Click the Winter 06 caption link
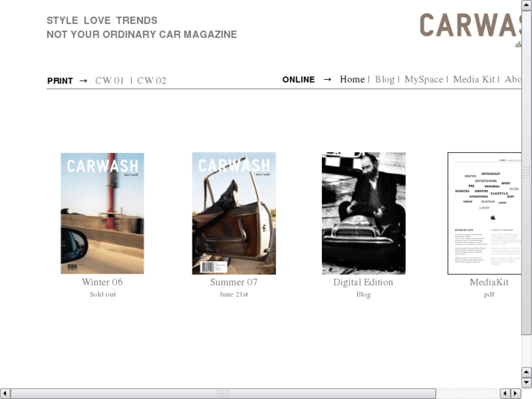Screen dimensions: 532x399 (102, 282)
